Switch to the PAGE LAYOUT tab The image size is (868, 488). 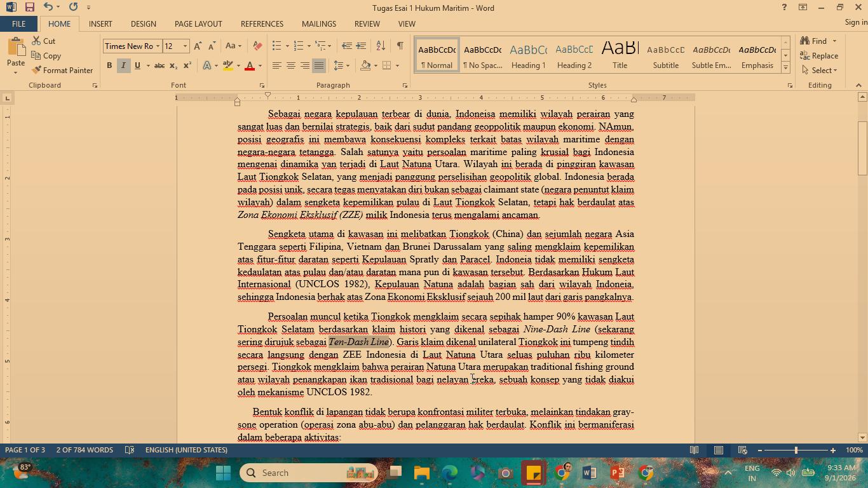[x=198, y=24]
